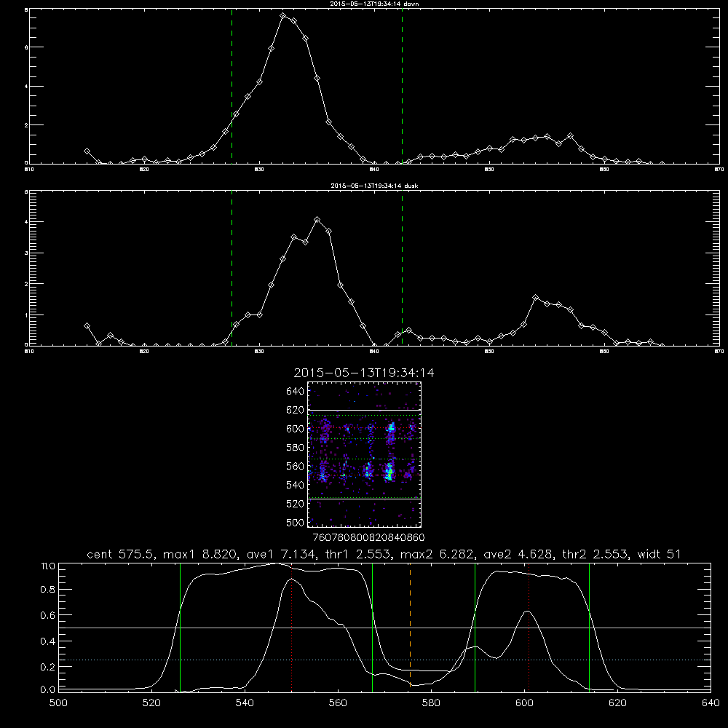Image resolution: width=728 pixels, height=728 pixels.
Task: Click the 620 label on bottom plot x-axis
Action: [x=617, y=703]
